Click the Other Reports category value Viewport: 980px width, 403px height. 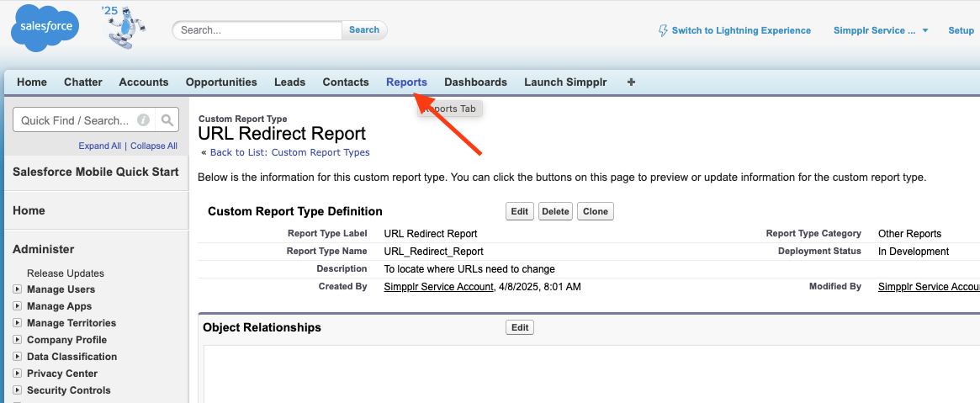click(909, 234)
